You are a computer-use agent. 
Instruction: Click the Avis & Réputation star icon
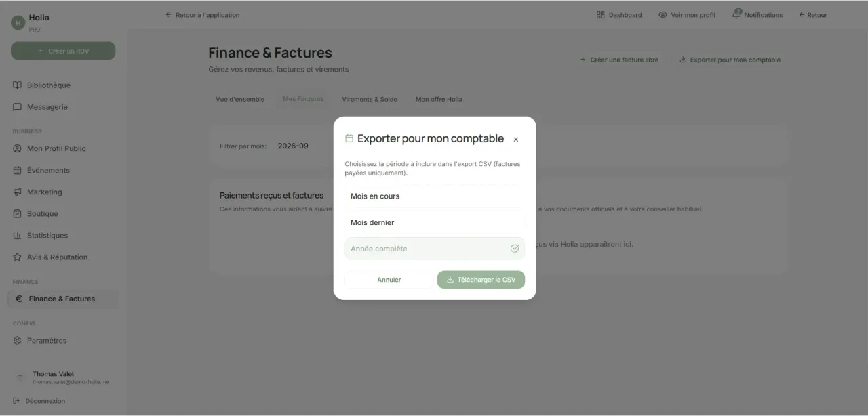click(18, 257)
